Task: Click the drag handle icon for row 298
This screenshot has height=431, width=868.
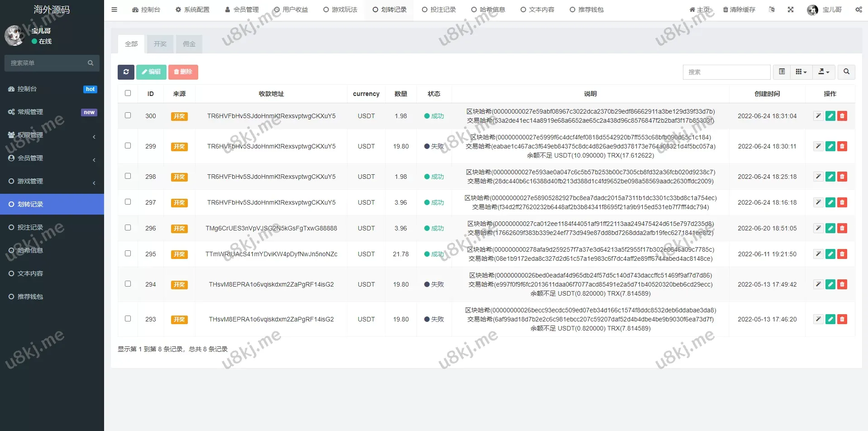Action: [818, 177]
